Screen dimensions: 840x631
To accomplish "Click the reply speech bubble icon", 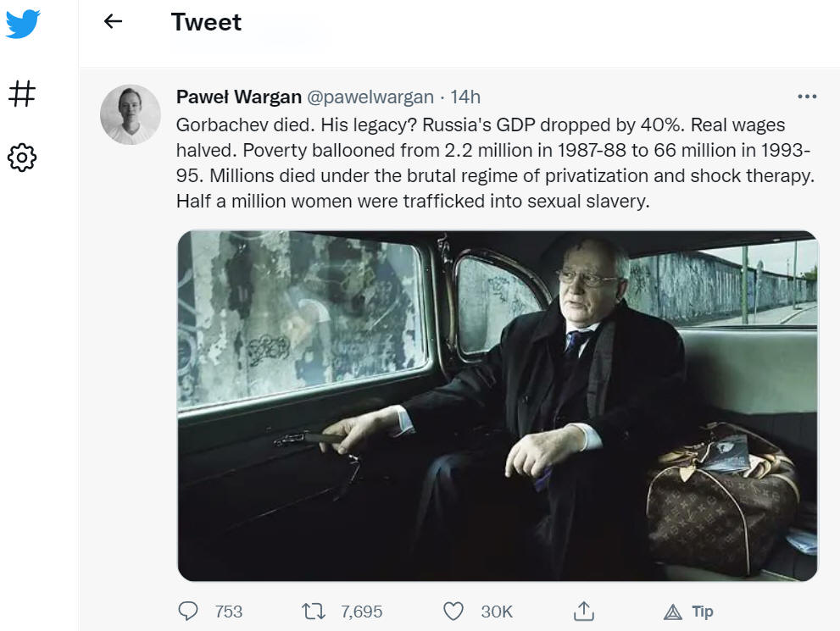I will [x=187, y=611].
